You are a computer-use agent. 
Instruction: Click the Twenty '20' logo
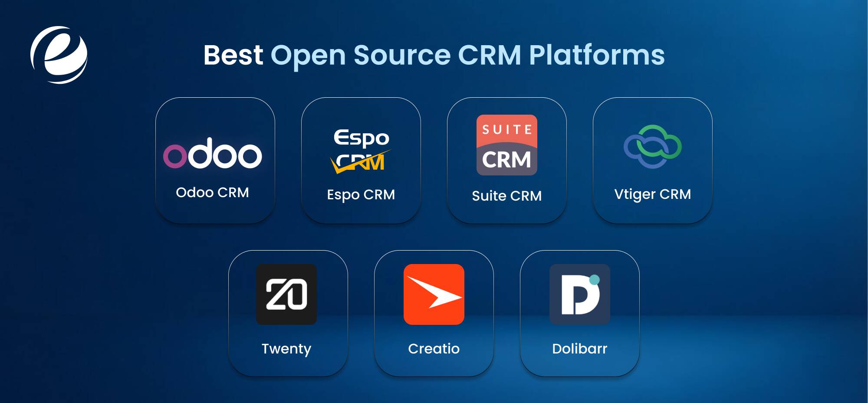coord(286,294)
